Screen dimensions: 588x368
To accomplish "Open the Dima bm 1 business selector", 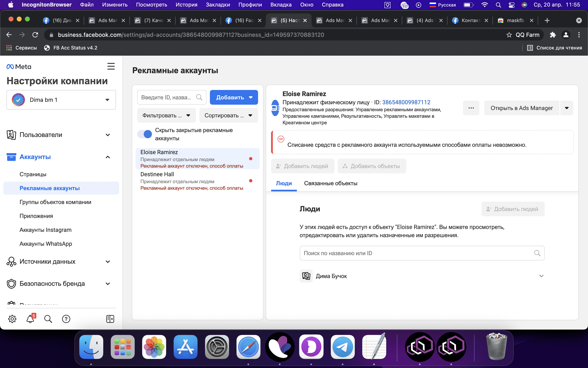I will 61,100.
